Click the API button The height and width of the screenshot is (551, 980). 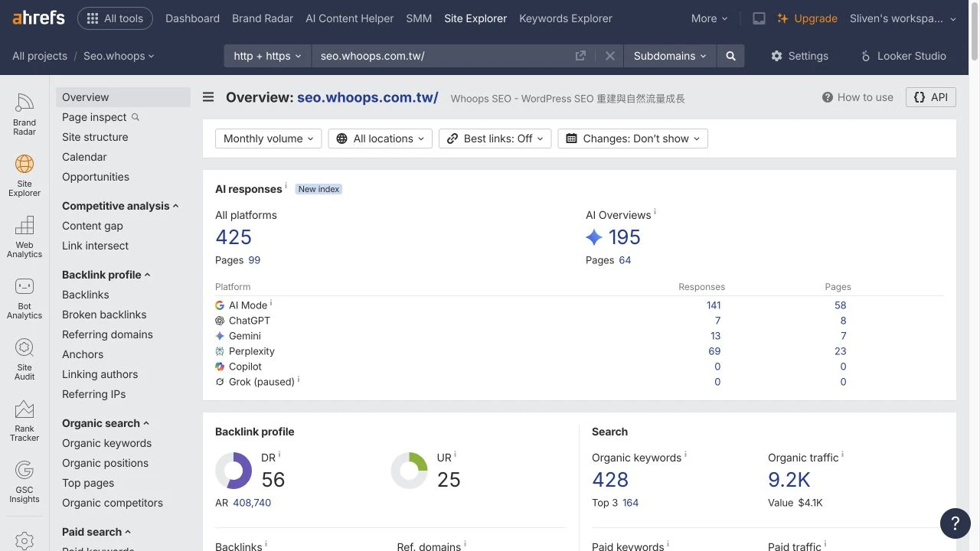coord(931,97)
